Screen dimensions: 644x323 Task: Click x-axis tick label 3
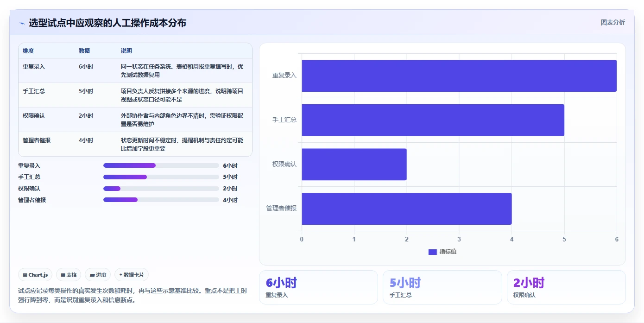click(x=459, y=239)
